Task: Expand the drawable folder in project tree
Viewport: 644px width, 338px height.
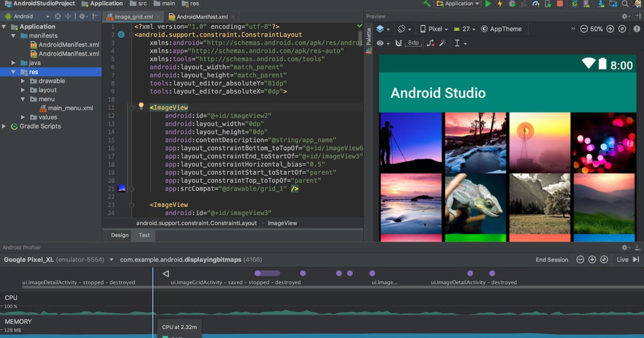Action: 23,80
